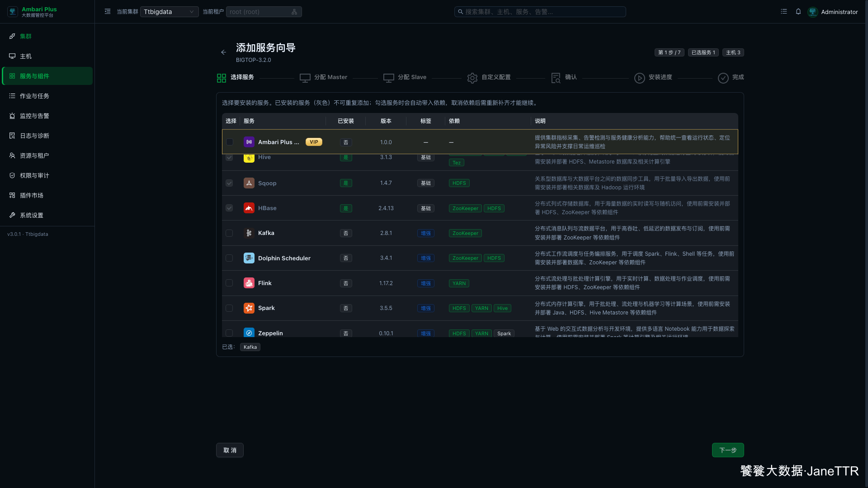Click the ZooKeeper tag in Kafka row
Image resolution: width=868 pixels, height=488 pixels.
point(465,233)
